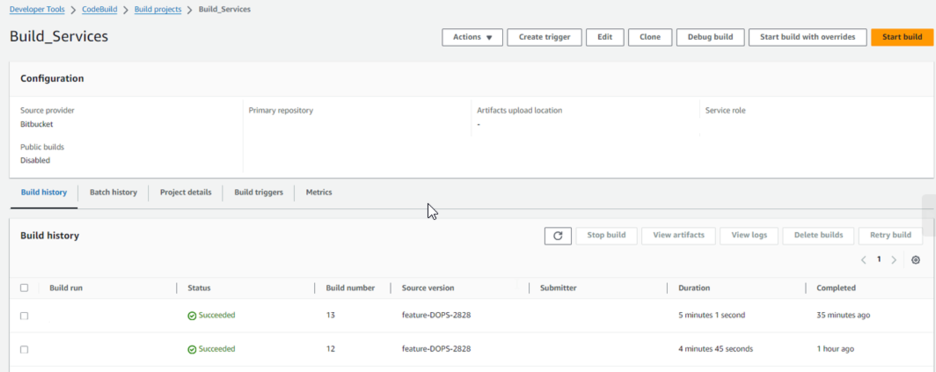Open the Project details tab
This screenshot has width=936, height=372.
click(x=186, y=192)
